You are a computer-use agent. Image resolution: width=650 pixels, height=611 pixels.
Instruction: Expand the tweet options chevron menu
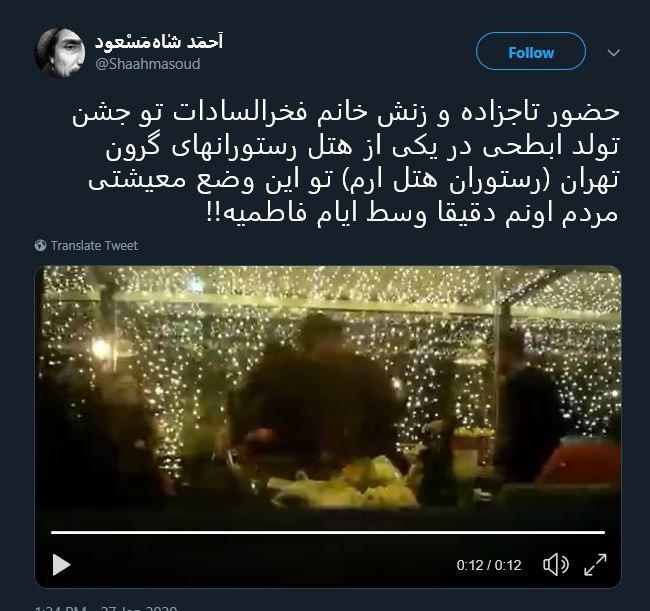[614, 53]
